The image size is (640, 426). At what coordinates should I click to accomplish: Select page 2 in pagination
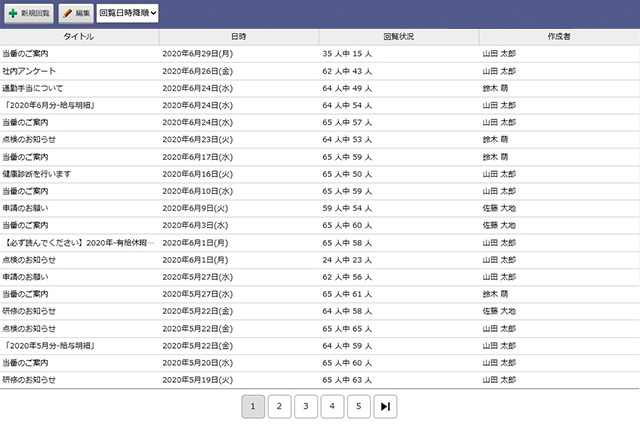(x=280, y=406)
